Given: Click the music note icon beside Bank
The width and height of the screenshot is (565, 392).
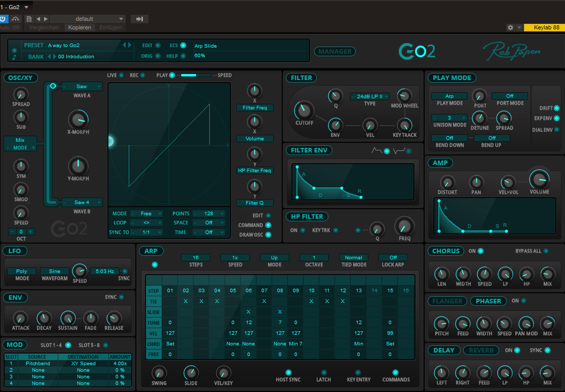Looking at the screenshot, I should [14, 57].
